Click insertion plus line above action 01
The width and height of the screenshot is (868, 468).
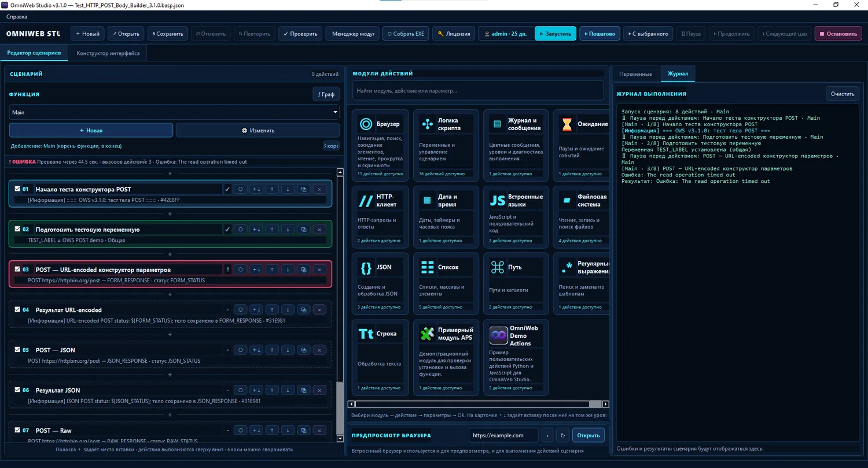point(170,174)
